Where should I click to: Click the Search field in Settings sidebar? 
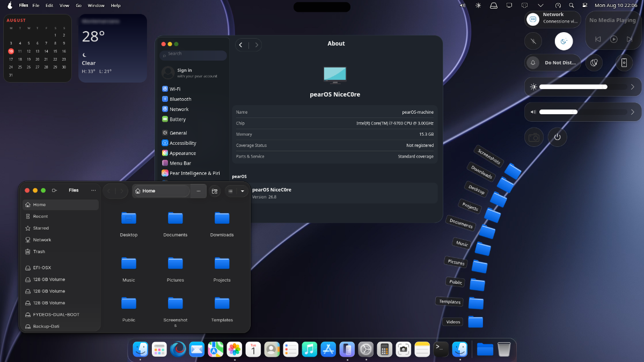click(x=193, y=55)
